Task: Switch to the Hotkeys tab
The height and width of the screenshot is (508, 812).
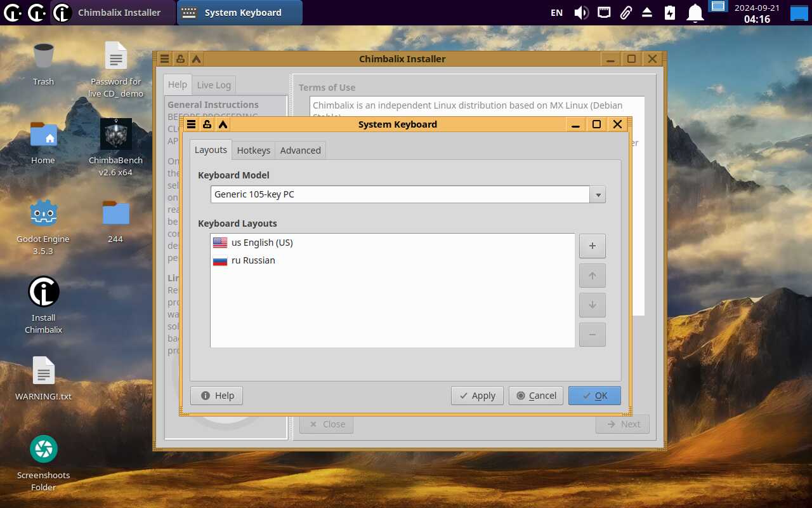Action: (x=253, y=150)
